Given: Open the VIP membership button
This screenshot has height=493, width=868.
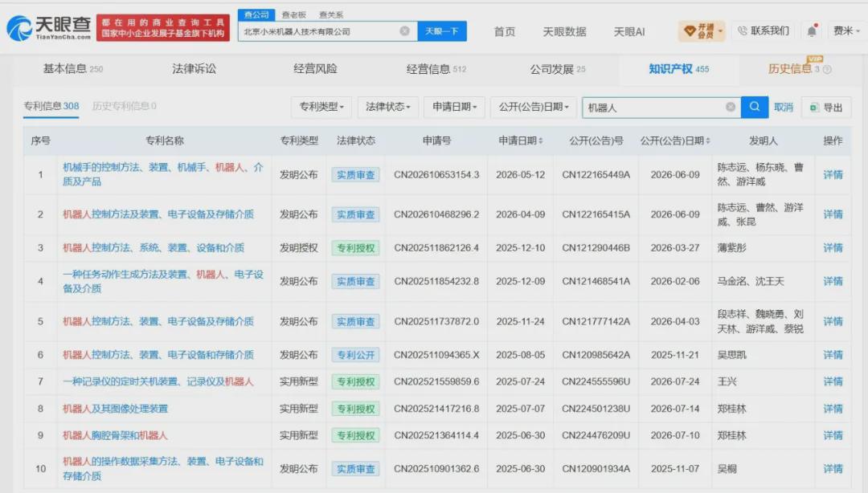Looking at the screenshot, I should point(702,31).
